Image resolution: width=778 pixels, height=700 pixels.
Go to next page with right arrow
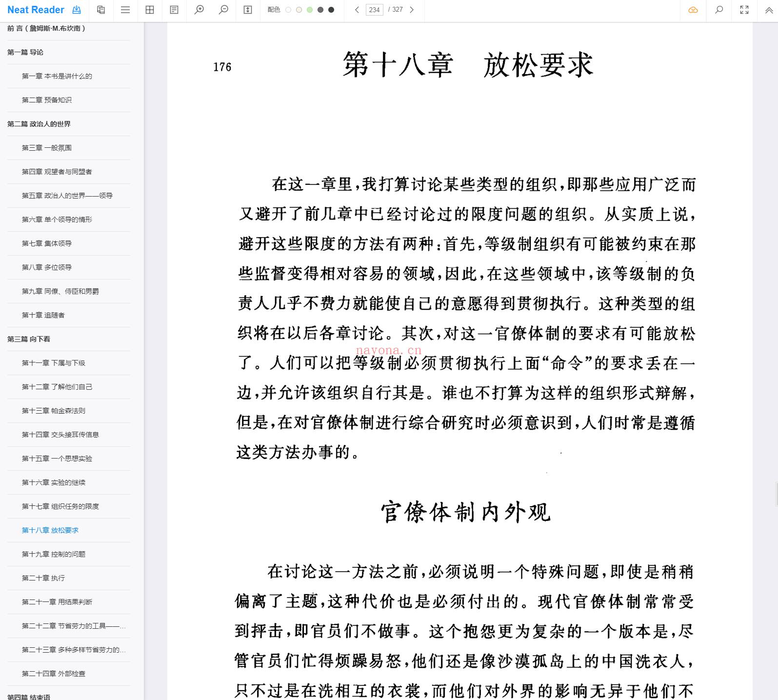click(412, 10)
